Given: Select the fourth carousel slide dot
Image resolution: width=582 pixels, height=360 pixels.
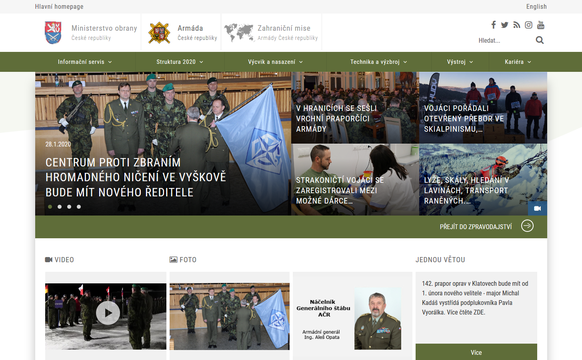Looking at the screenshot, I should [79, 207].
